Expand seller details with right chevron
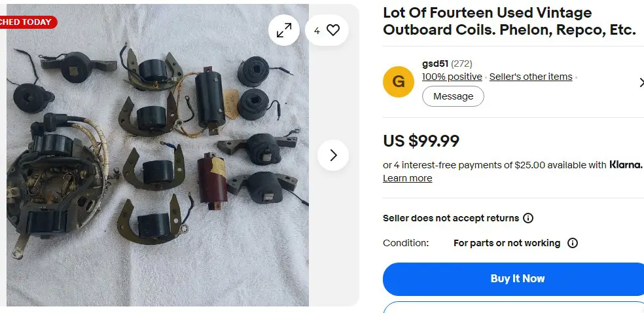644x313 pixels. pyautogui.click(x=641, y=82)
